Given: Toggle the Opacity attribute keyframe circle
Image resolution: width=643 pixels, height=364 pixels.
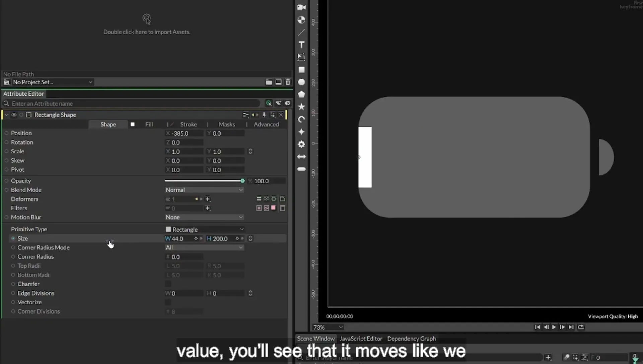Looking at the screenshot, I should 6,181.
